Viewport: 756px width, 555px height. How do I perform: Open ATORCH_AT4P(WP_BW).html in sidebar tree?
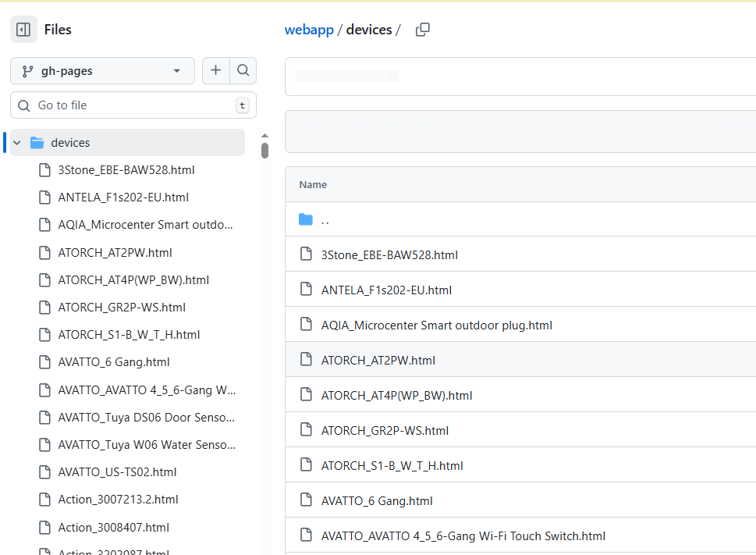[x=133, y=280]
